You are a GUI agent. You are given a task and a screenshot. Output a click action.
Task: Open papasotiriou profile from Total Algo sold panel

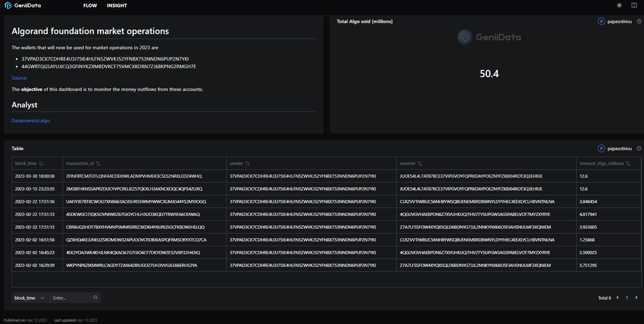pos(620,21)
